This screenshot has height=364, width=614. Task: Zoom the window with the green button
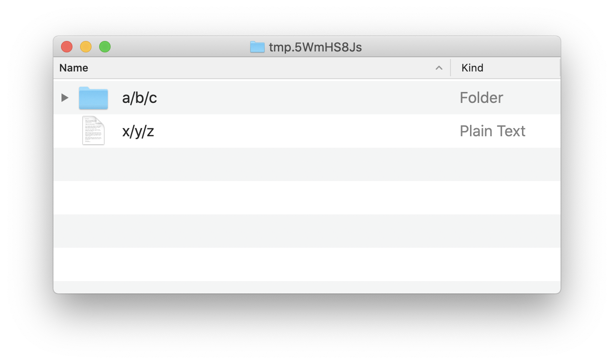105,47
